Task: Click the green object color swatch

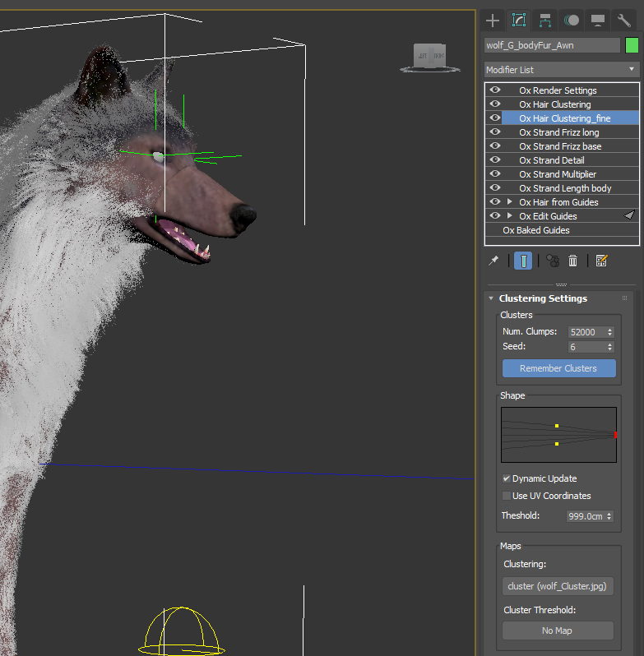Action: click(632, 45)
